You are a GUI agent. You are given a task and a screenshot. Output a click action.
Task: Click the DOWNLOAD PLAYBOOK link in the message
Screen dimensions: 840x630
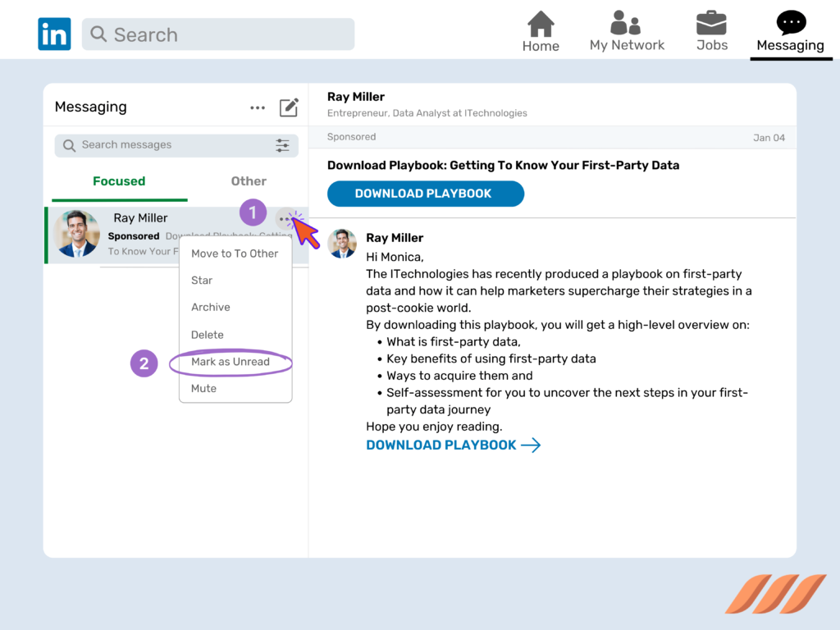coord(441,445)
